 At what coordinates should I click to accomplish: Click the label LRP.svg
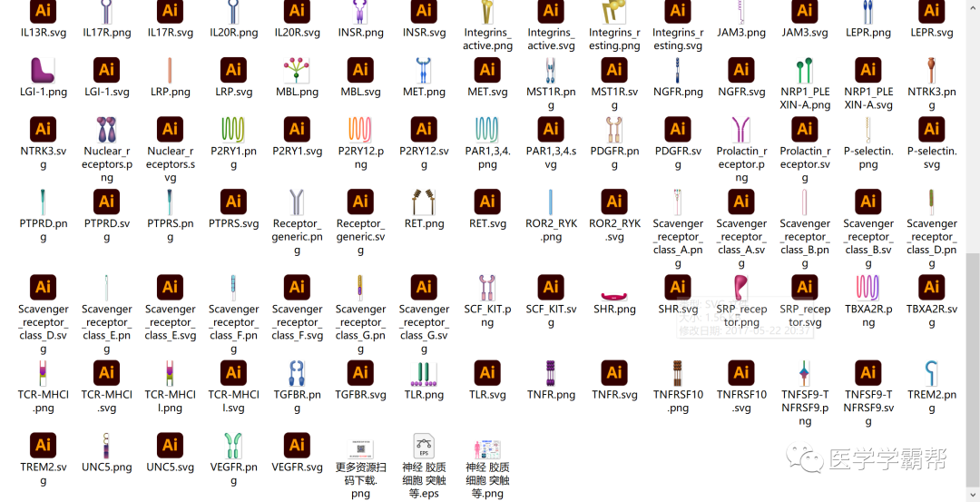233,92
